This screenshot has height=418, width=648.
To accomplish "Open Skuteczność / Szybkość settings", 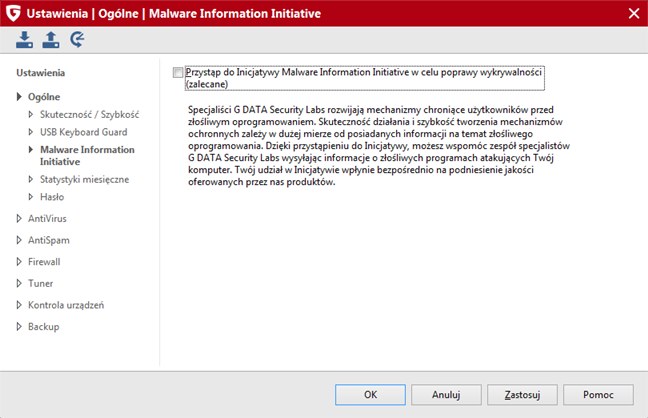I will (x=89, y=115).
